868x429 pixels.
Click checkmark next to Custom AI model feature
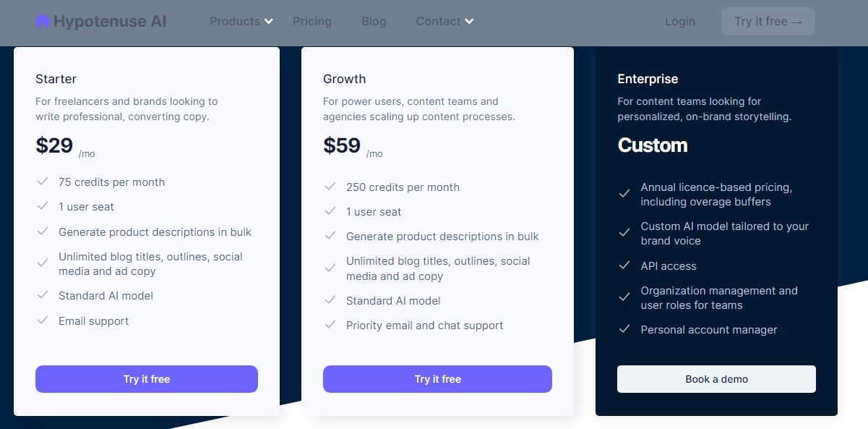(x=624, y=233)
